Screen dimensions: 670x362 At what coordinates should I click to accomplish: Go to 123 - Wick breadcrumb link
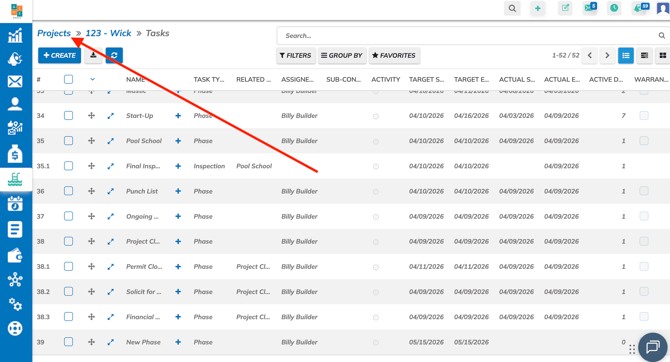click(109, 33)
